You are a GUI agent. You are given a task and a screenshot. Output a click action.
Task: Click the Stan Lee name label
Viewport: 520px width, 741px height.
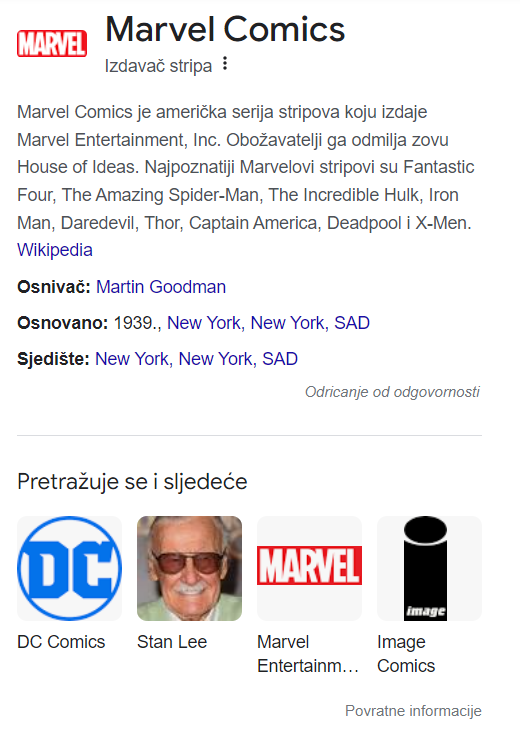click(172, 642)
